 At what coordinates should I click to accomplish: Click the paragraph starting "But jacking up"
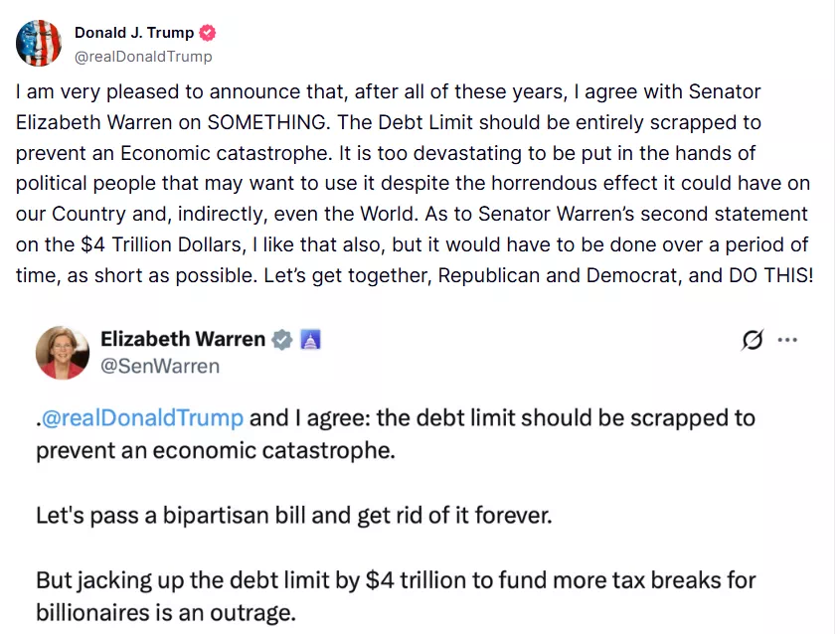click(396, 596)
